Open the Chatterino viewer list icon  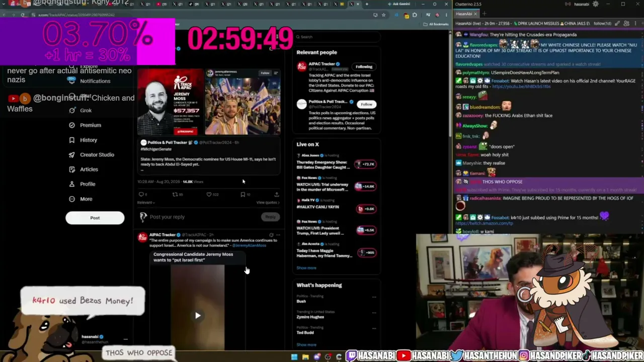coord(626,24)
